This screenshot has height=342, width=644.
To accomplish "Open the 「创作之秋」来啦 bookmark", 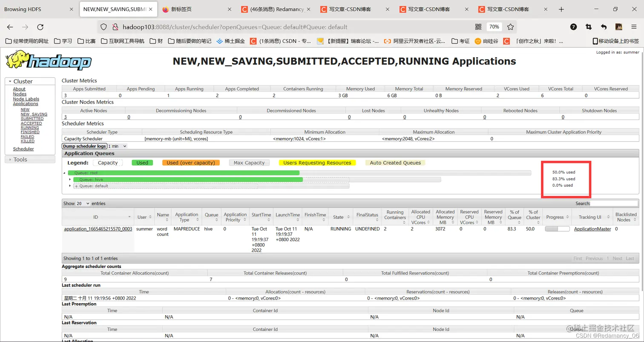I will pyautogui.click(x=533, y=41).
